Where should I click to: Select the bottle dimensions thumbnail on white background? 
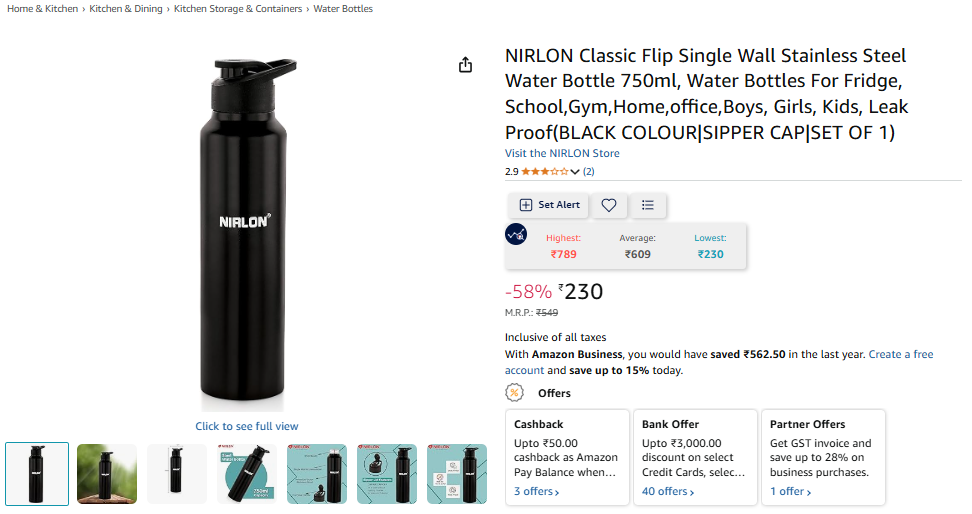tap(177, 473)
